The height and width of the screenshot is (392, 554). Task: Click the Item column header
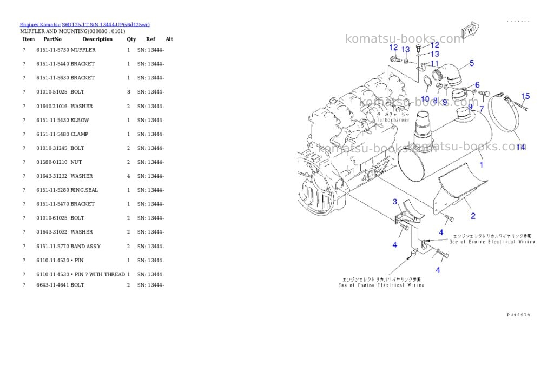coord(29,39)
